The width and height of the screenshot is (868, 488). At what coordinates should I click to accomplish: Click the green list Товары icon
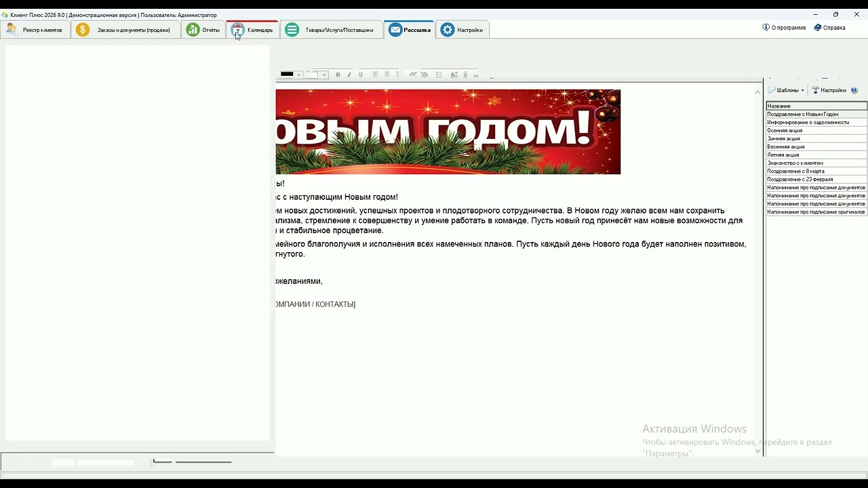tap(292, 30)
